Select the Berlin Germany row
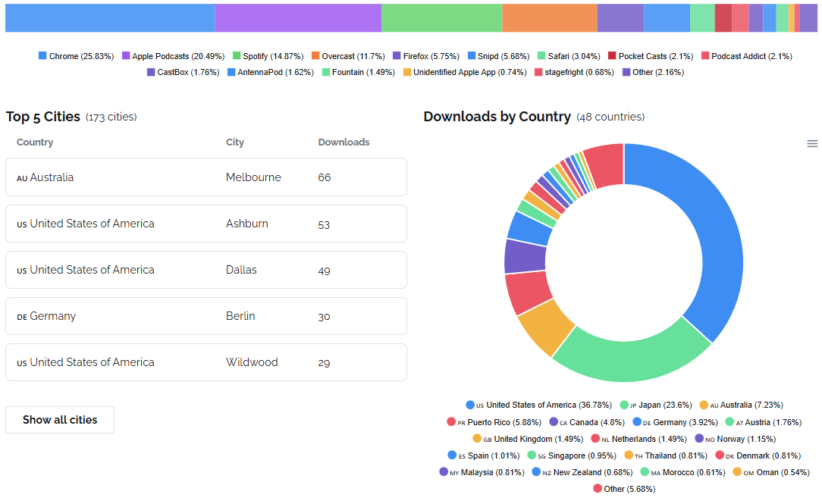The width and height of the screenshot is (822, 504). coord(206,316)
